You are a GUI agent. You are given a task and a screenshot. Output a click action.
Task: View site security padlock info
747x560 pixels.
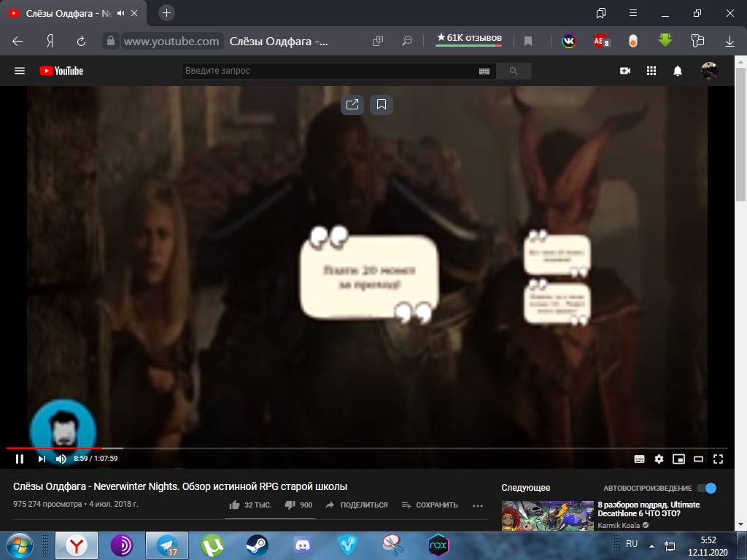click(x=111, y=41)
